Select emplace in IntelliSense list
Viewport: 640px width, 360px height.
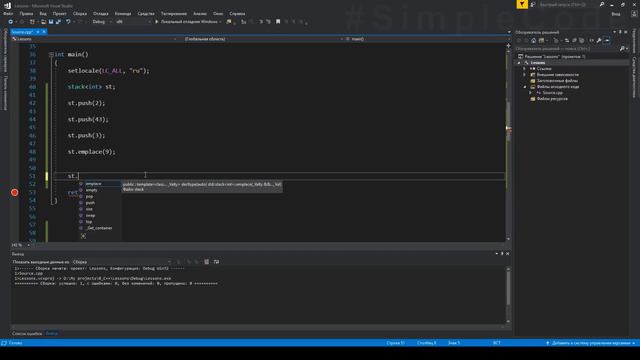pos(99,184)
